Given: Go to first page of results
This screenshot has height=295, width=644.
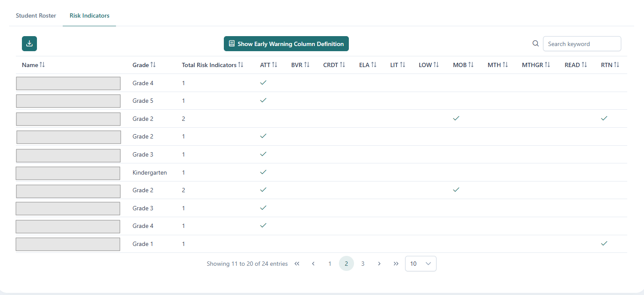Looking at the screenshot, I should pyautogui.click(x=297, y=264).
